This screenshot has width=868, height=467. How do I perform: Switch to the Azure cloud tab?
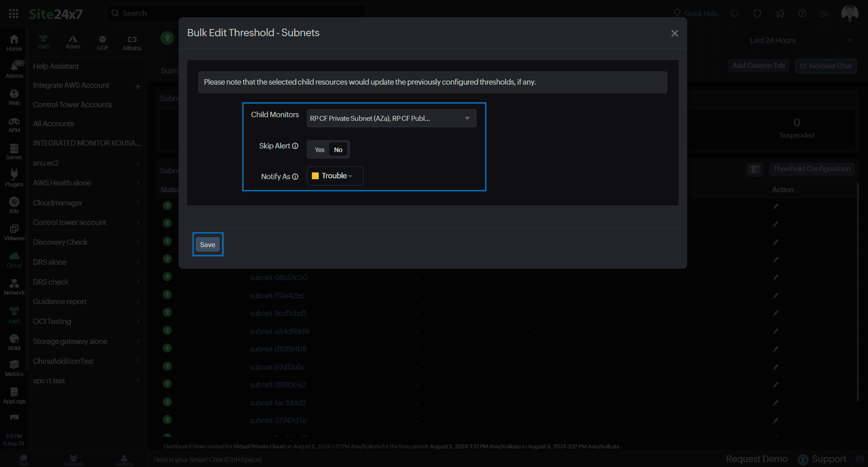click(x=73, y=43)
